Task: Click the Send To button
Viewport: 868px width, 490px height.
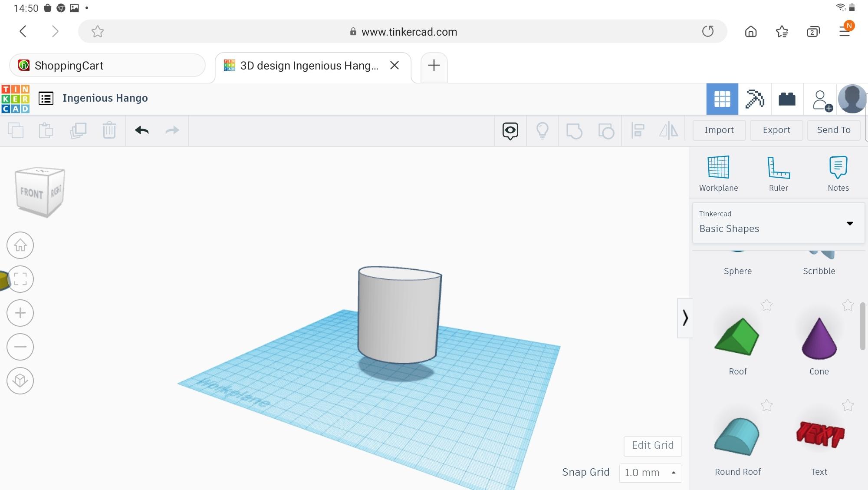Action: (x=834, y=130)
